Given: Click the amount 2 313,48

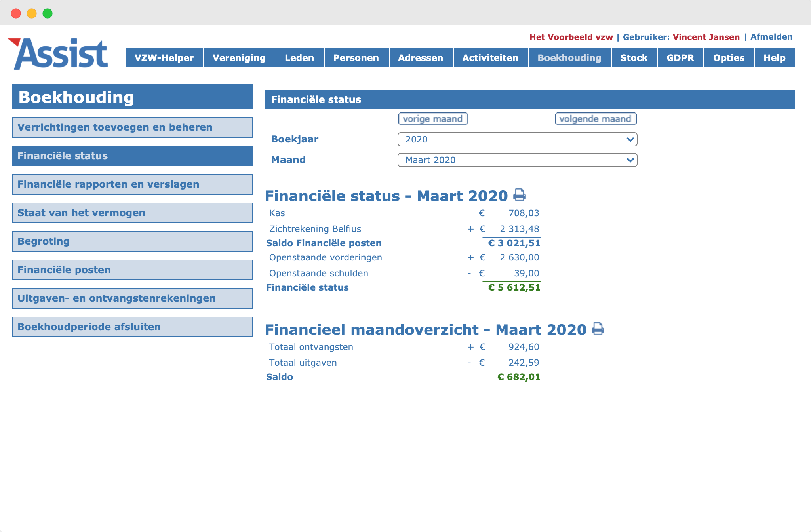Looking at the screenshot, I should (x=520, y=229).
